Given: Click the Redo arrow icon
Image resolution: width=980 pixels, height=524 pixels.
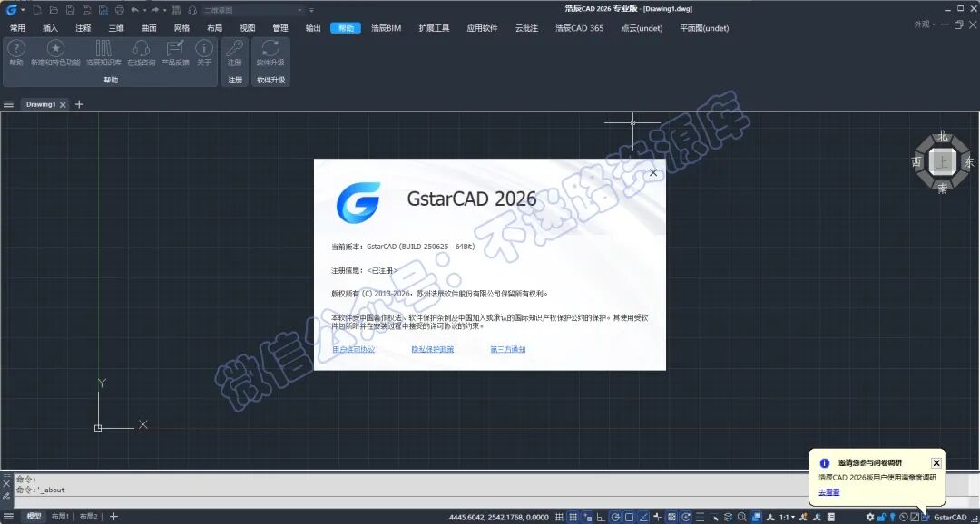Looking at the screenshot, I should point(155,10).
